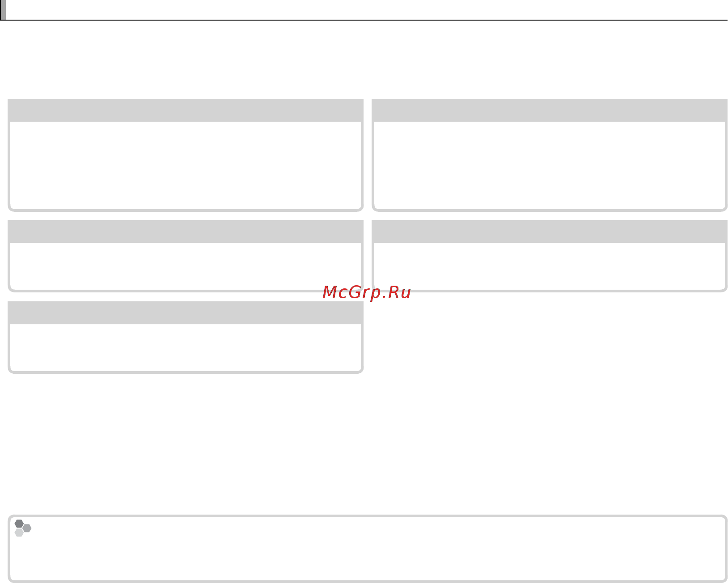
Task: Click inside the middle-left panel's white body
Action: 186,266
